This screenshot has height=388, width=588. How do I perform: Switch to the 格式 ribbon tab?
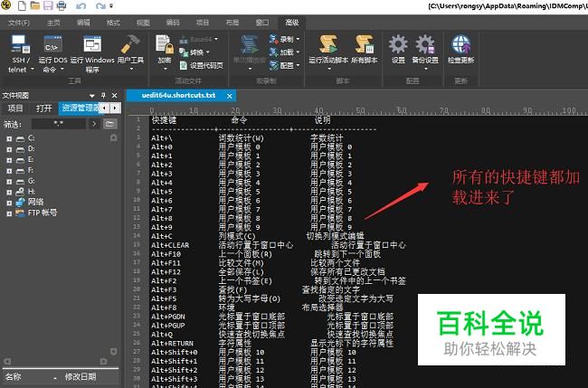(x=113, y=23)
